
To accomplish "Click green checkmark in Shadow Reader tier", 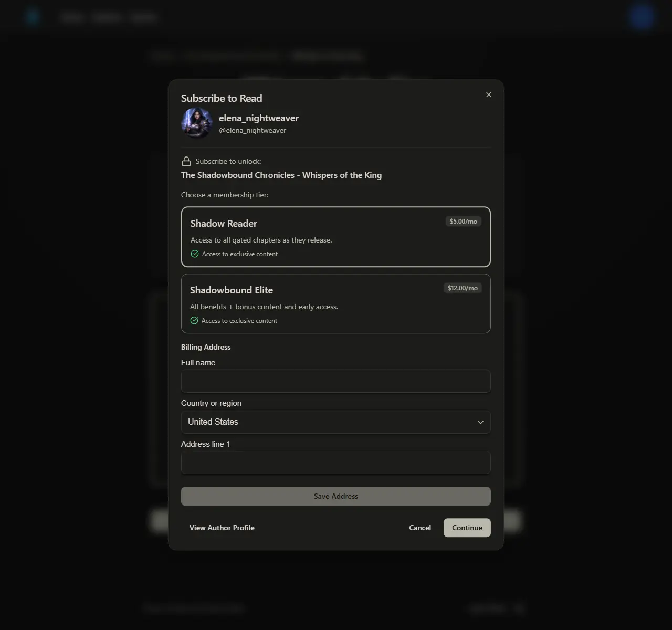I will click(194, 254).
